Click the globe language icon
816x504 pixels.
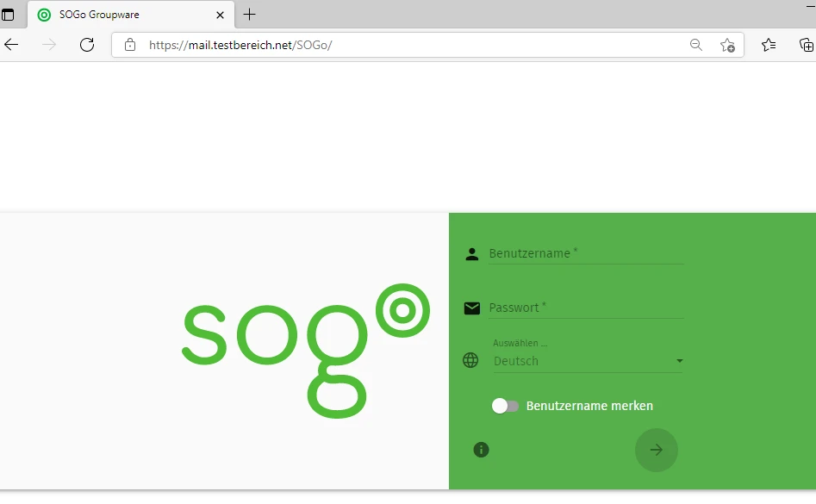pos(470,360)
